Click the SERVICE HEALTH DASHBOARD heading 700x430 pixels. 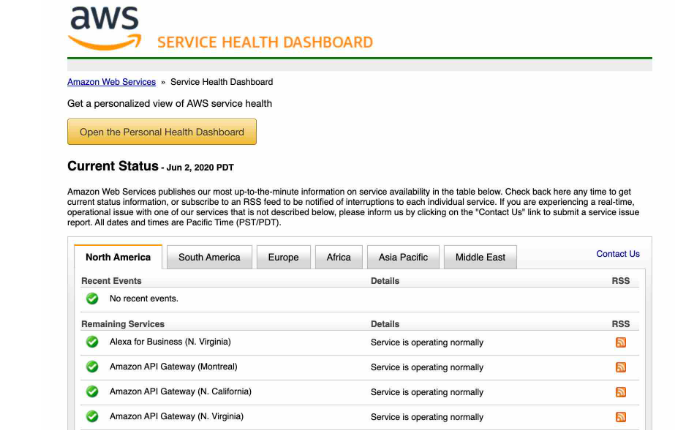coord(265,42)
